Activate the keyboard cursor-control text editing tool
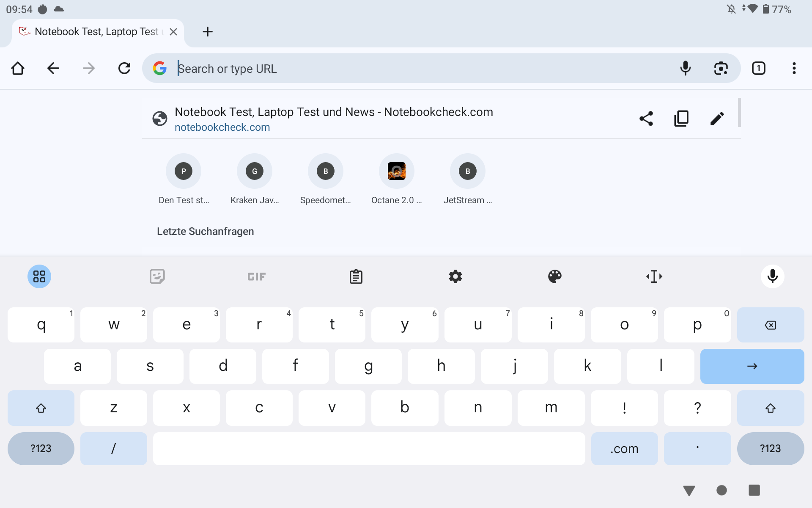 pos(654,276)
